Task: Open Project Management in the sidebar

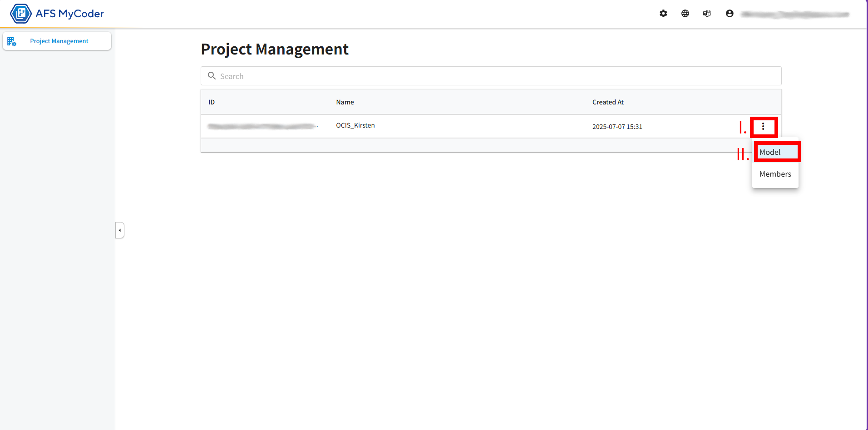Action: pyautogui.click(x=59, y=41)
